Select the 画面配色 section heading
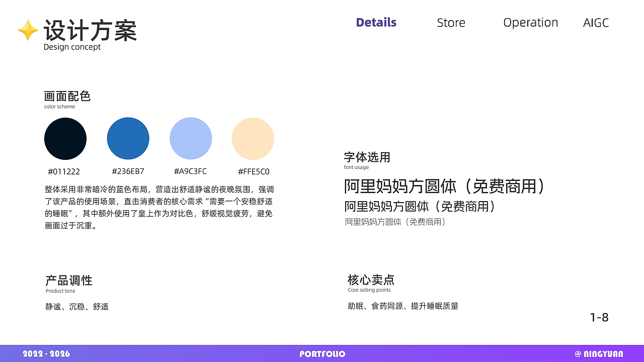 pyautogui.click(x=67, y=96)
